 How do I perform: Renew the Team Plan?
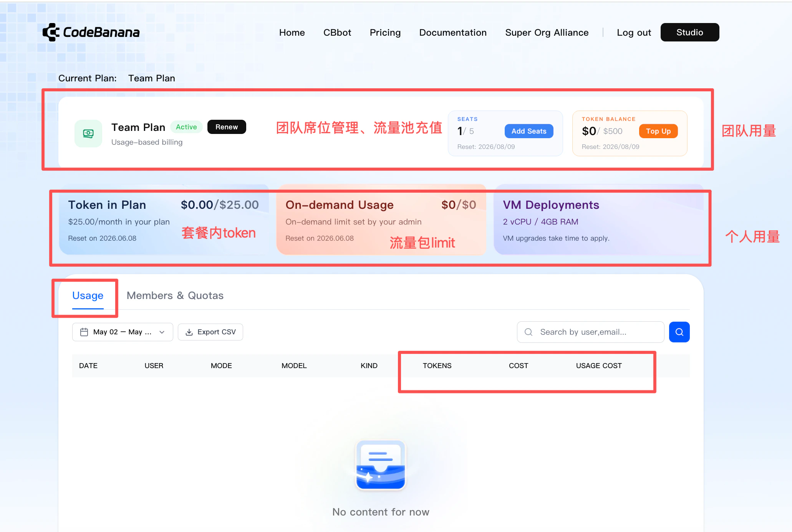pos(227,127)
